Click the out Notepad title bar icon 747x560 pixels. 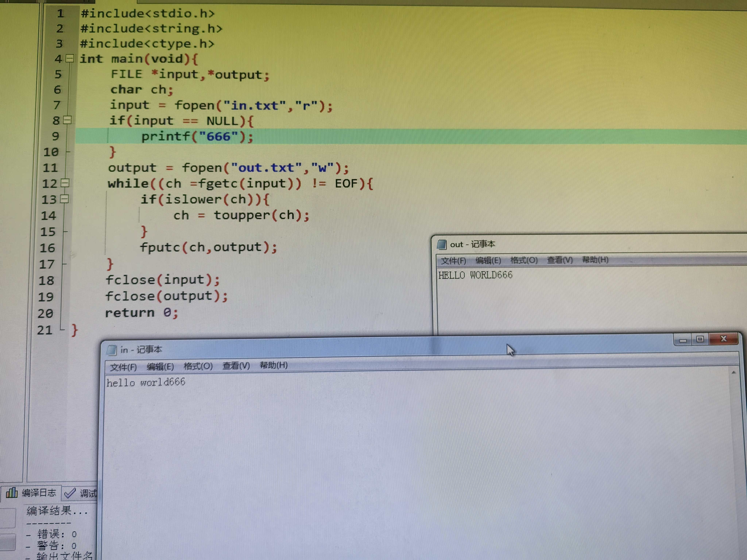point(442,244)
